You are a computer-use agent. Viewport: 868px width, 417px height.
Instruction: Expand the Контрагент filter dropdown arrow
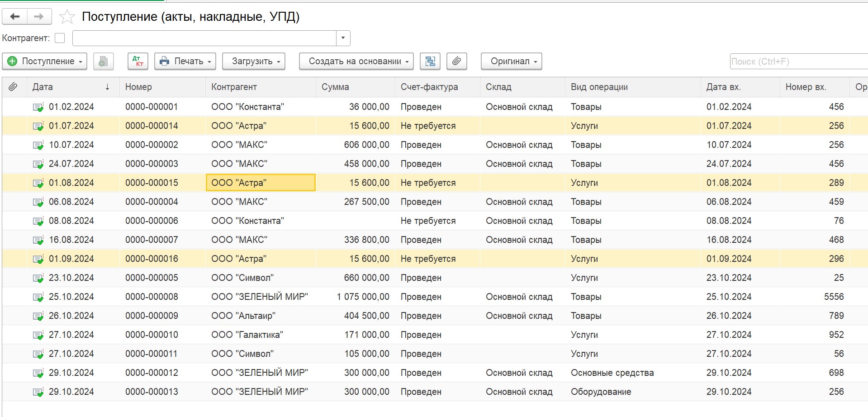(343, 38)
